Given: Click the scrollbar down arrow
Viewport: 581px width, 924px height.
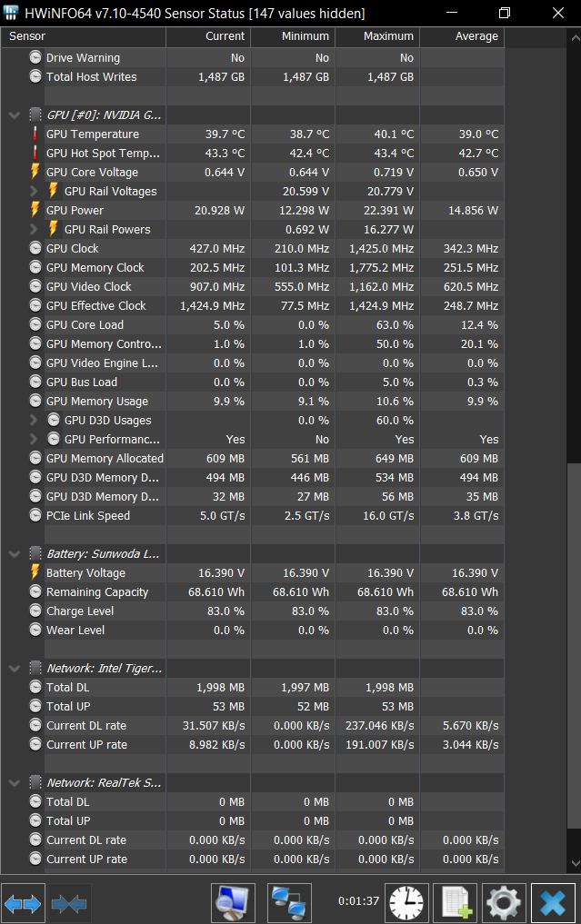Looking at the screenshot, I should click(576, 863).
